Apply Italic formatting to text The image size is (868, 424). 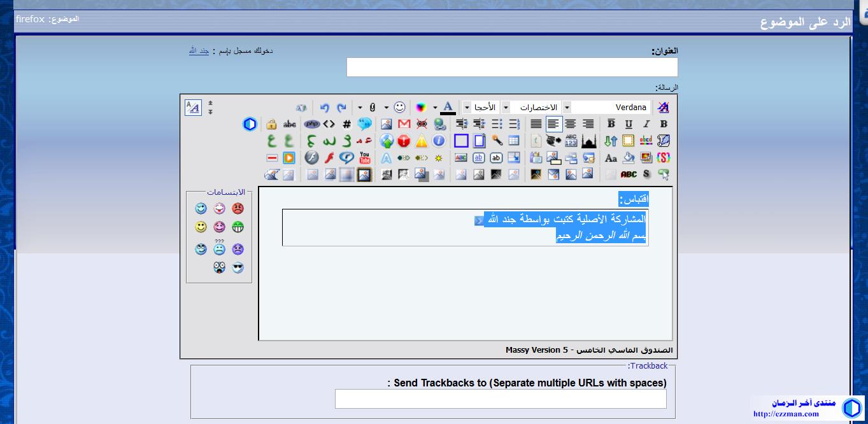(x=646, y=124)
